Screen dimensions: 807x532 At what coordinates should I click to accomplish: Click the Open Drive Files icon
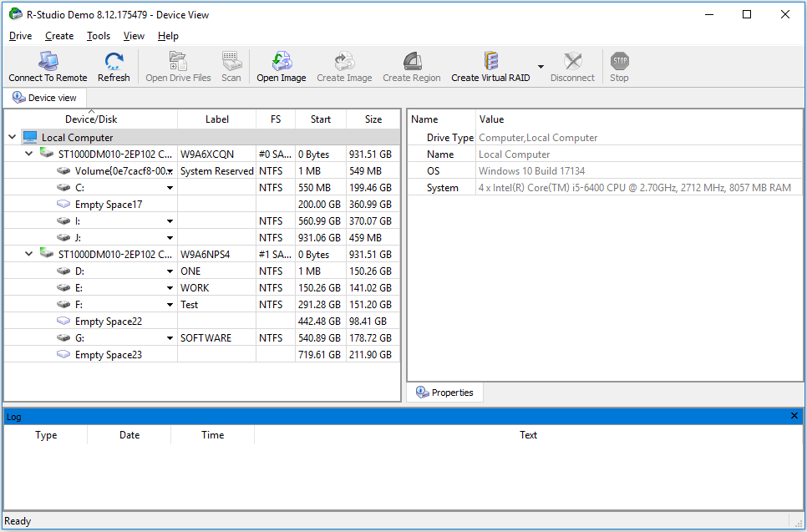[178, 61]
